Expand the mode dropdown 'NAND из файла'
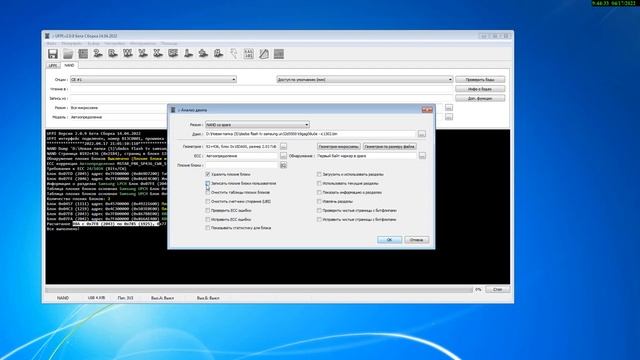The image size is (640, 360). coord(257,124)
